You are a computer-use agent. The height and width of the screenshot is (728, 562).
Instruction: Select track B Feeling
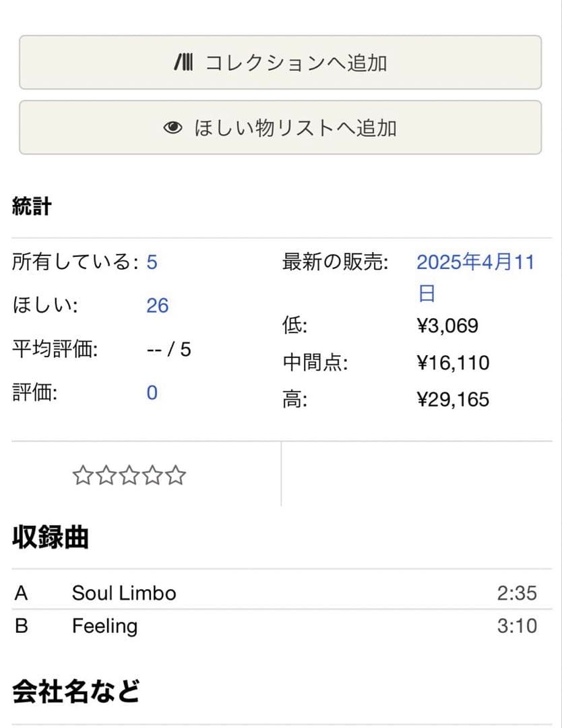103,626
